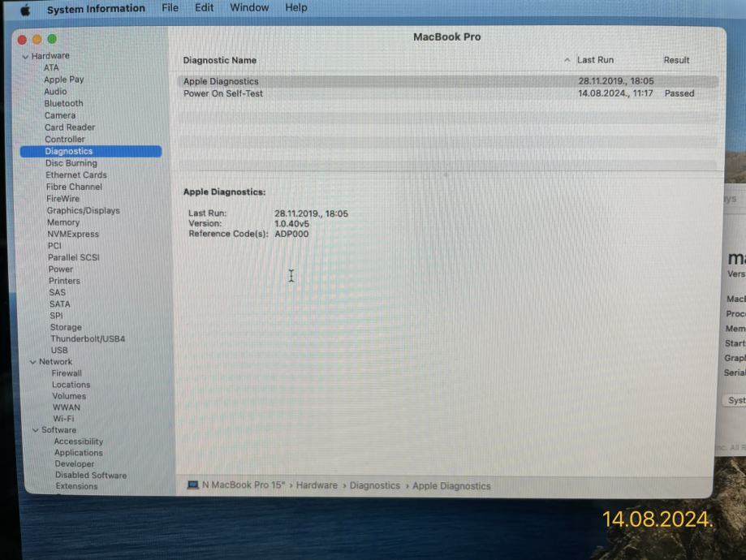Select Camera in the sidebar

[60, 115]
